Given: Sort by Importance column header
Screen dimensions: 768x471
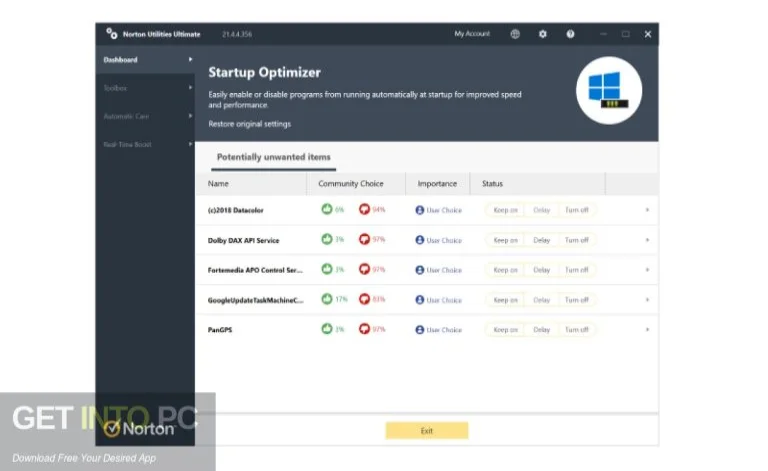Looking at the screenshot, I should [437, 184].
